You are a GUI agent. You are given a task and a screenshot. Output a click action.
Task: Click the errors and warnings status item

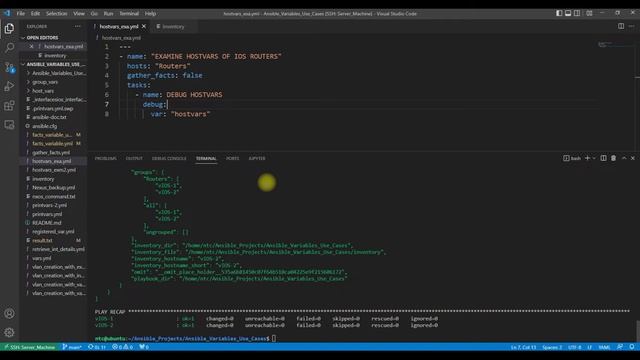tap(122, 347)
